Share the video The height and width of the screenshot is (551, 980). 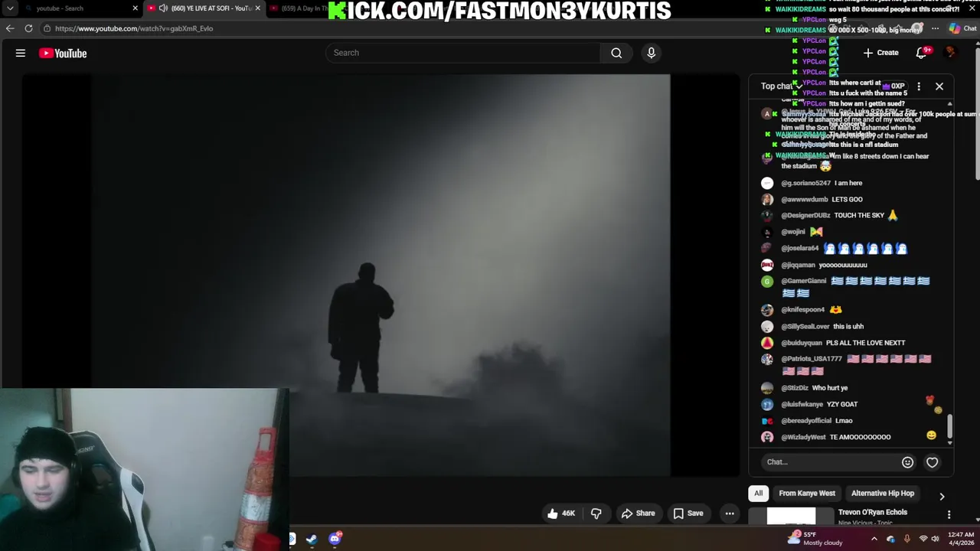click(x=639, y=514)
